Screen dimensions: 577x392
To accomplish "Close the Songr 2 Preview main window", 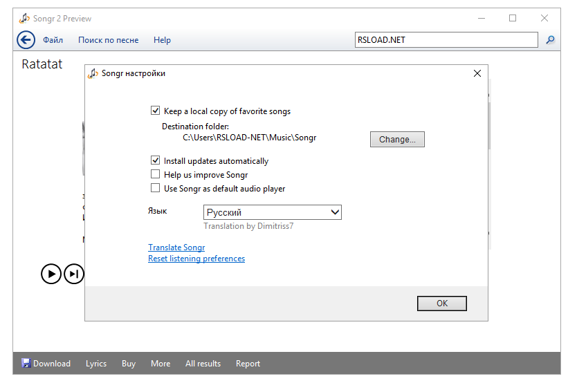I will (x=544, y=18).
